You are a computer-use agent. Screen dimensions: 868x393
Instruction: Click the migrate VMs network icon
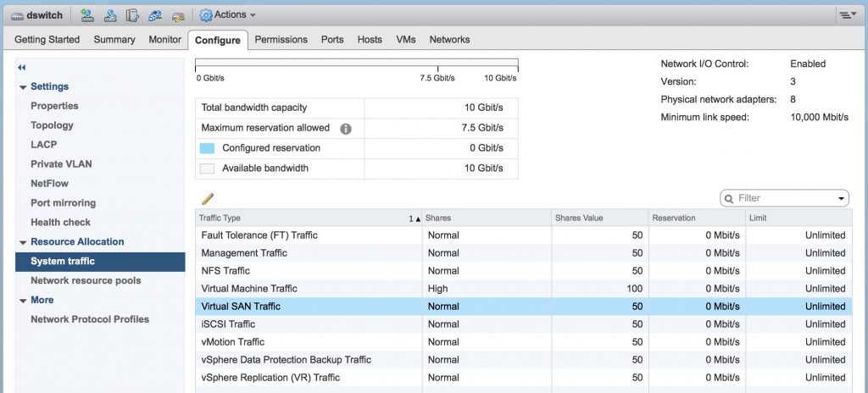154,14
